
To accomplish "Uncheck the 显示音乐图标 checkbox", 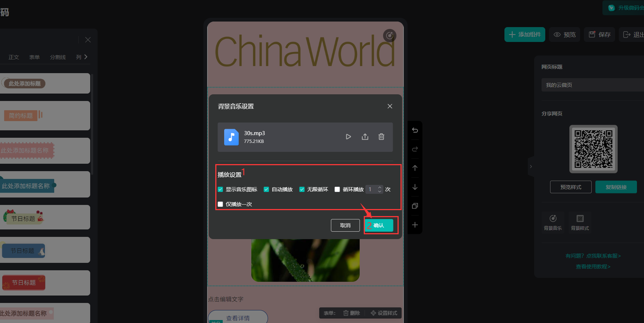I will click(x=220, y=189).
